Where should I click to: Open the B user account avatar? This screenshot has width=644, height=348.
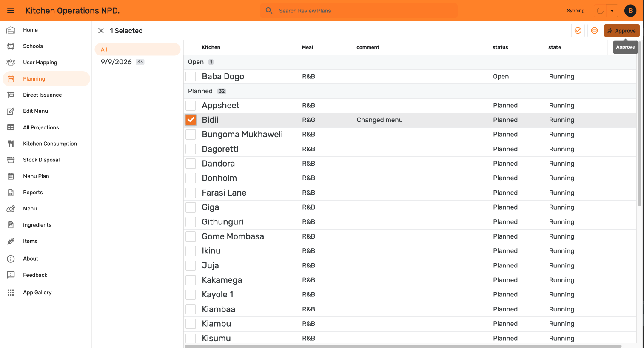point(630,11)
